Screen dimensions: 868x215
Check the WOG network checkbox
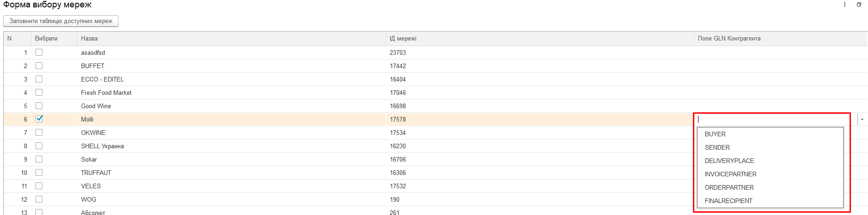(39, 199)
